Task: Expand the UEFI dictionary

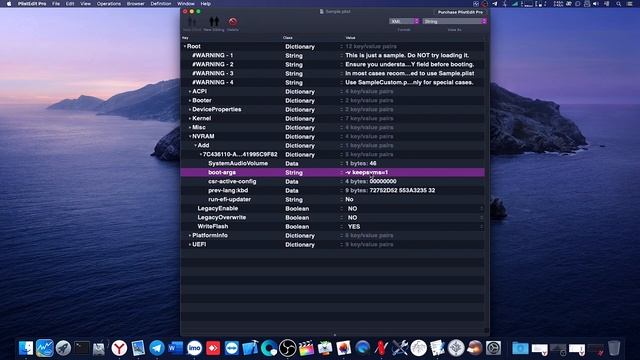Action: [x=190, y=244]
